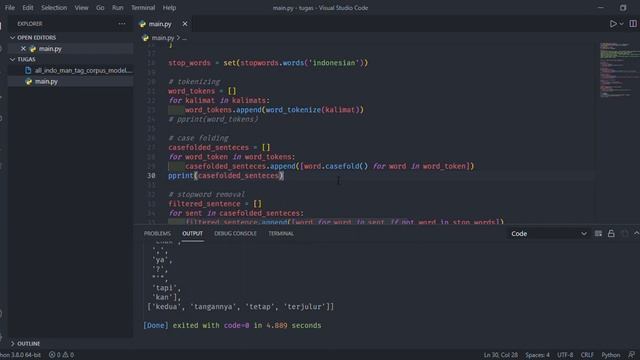Select Python language mode in status bar
This screenshot has width=640, height=360.
610,355
